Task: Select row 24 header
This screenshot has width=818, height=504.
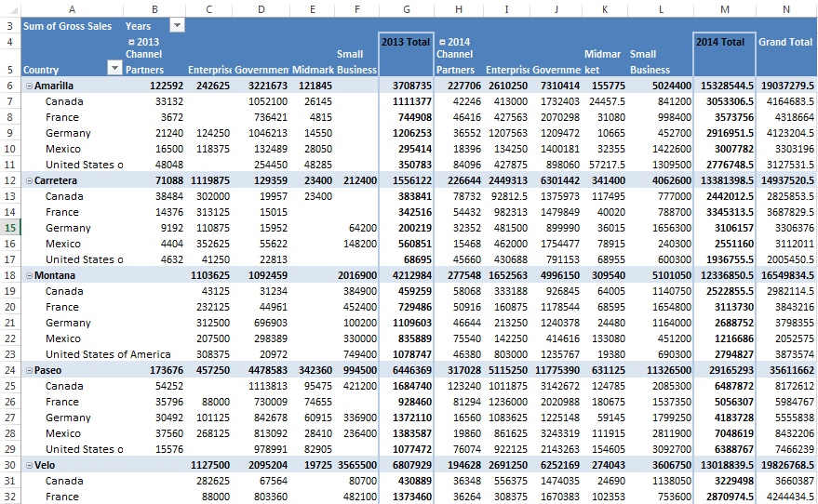Action: click(x=10, y=370)
